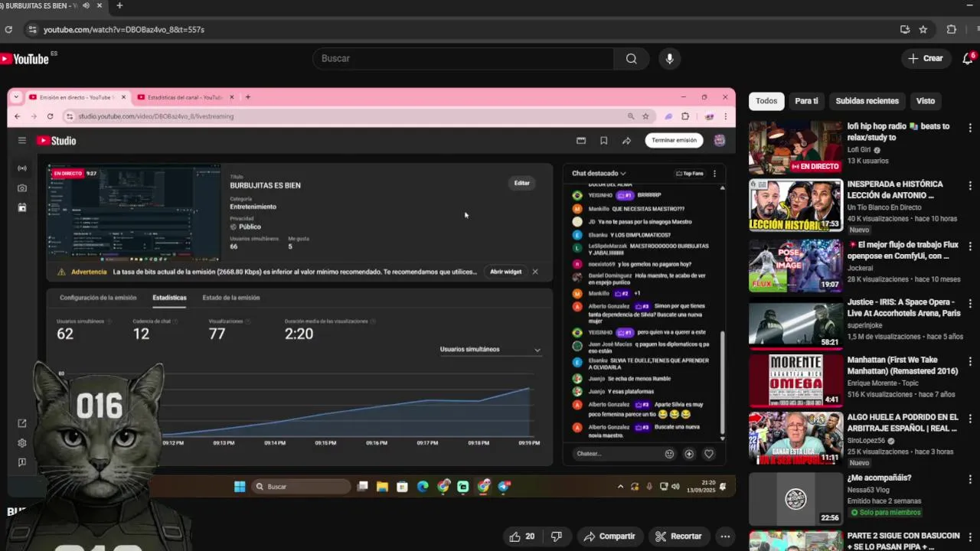The image size is (980, 551).
Task: Open INESPERADA e HISTÓRICA LECCIÓN video thumbnail
Action: click(795, 205)
